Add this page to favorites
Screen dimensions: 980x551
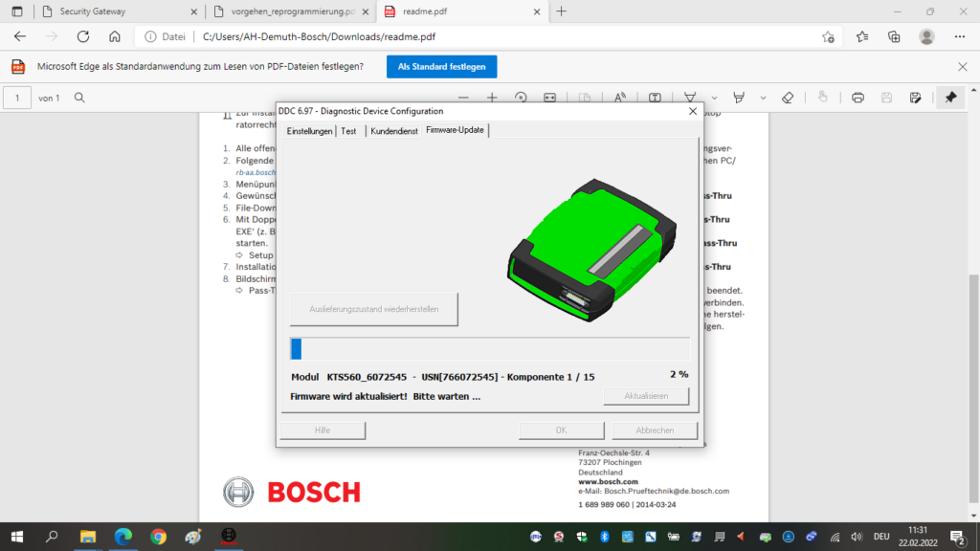[x=828, y=37]
